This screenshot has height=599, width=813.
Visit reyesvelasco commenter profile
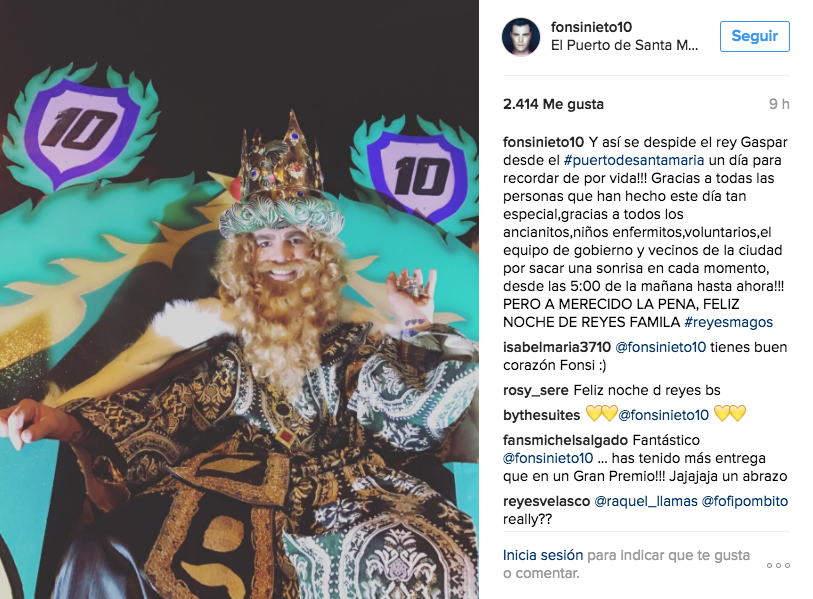[x=546, y=502]
